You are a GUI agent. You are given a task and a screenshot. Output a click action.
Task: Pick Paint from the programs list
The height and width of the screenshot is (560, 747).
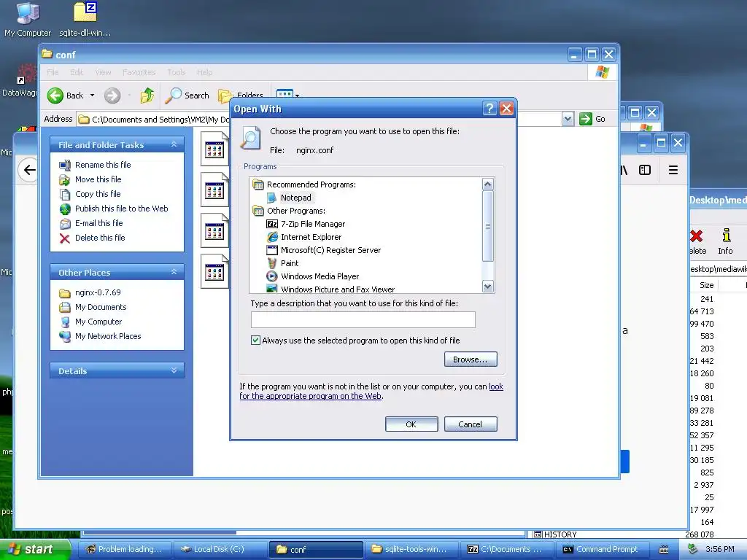pos(290,263)
